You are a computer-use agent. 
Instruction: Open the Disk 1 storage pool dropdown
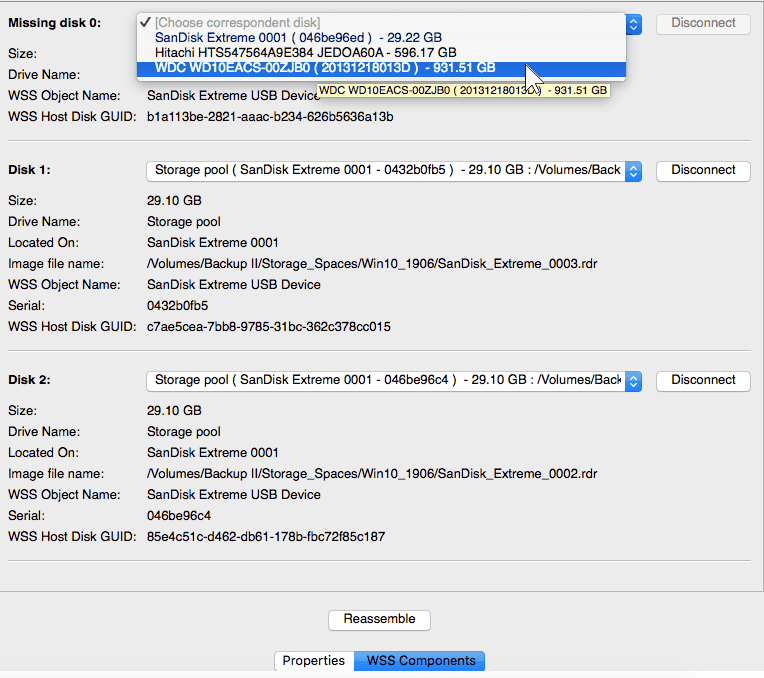click(394, 171)
